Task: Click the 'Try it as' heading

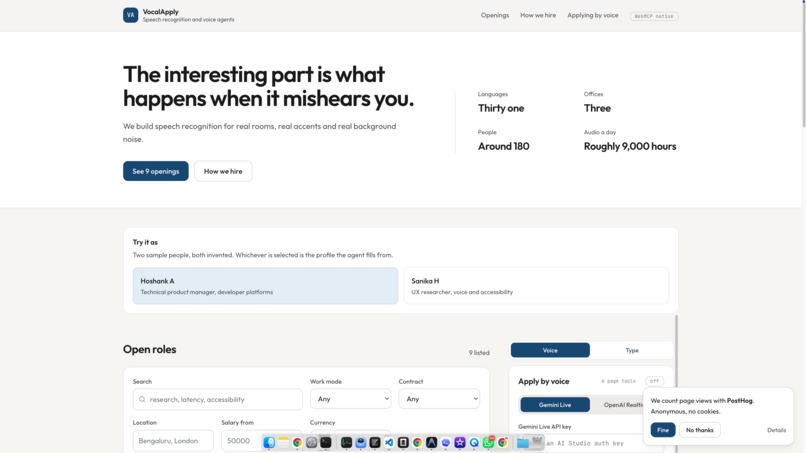Action: coord(145,242)
